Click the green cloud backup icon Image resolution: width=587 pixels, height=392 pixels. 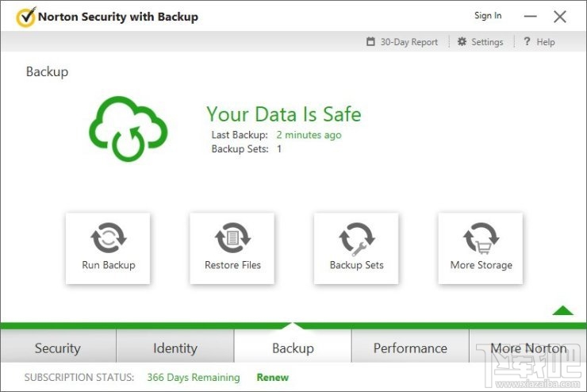pos(129,129)
